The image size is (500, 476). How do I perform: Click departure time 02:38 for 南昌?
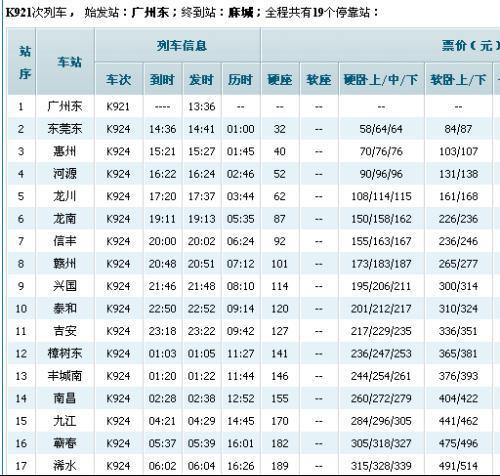(x=201, y=399)
